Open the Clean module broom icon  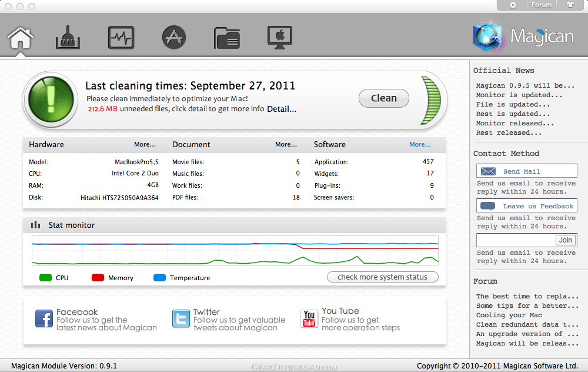click(x=68, y=38)
